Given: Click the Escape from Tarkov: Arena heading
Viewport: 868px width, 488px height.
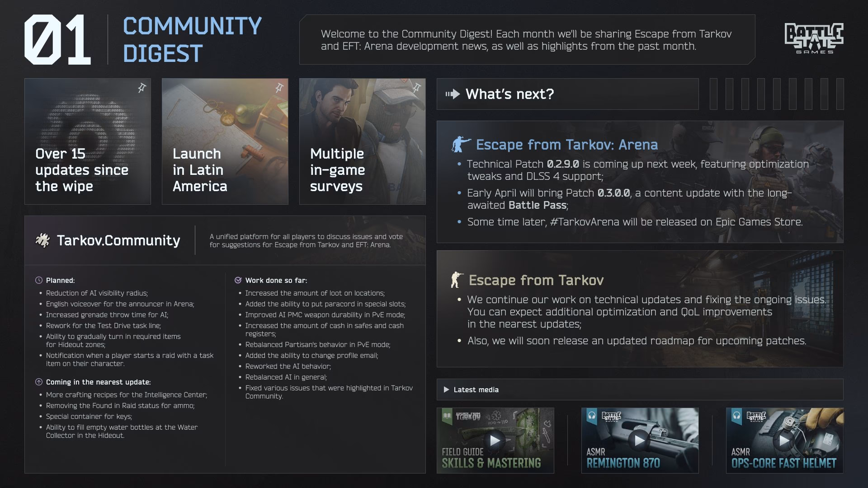Looking at the screenshot, I should pos(567,145).
